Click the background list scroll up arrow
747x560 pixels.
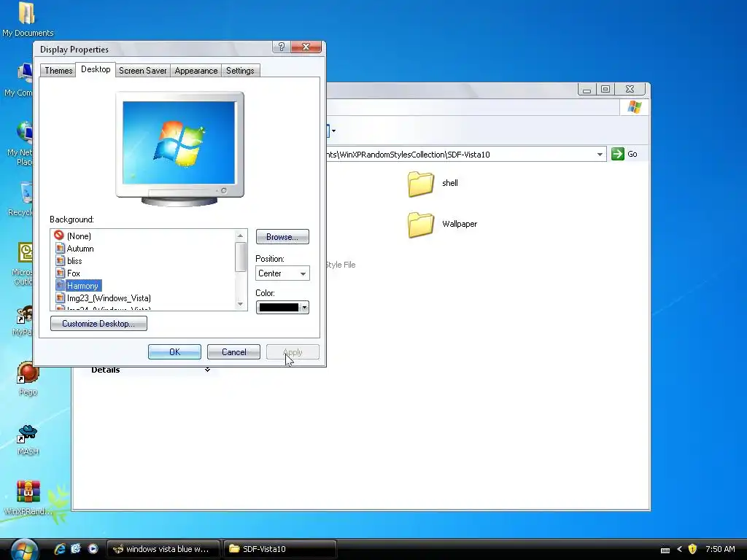(240, 236)
